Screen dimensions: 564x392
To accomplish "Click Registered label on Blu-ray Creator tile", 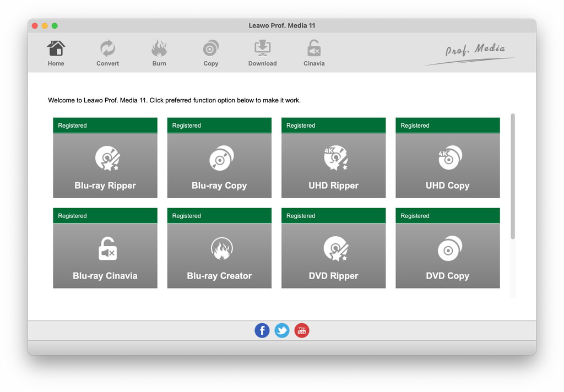I will click(x=186, y=216).
